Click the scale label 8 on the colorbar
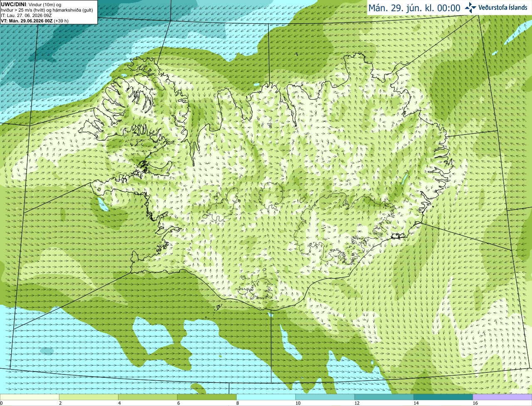Viewport: 532px width, 406px height. 238,403
